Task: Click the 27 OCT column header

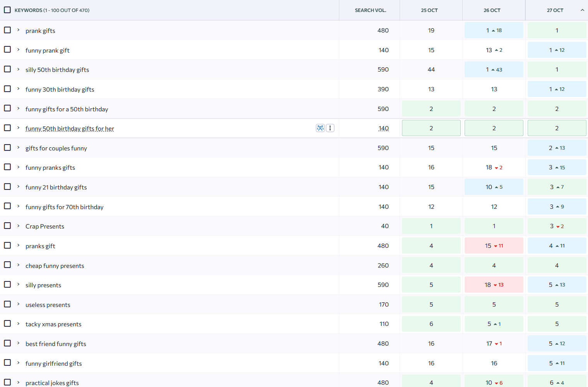Action: tap(555, 10)
